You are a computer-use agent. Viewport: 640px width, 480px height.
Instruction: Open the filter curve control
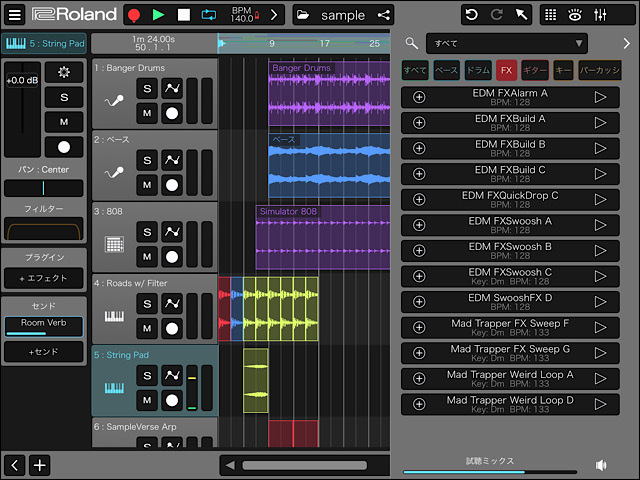coord(44,229)
